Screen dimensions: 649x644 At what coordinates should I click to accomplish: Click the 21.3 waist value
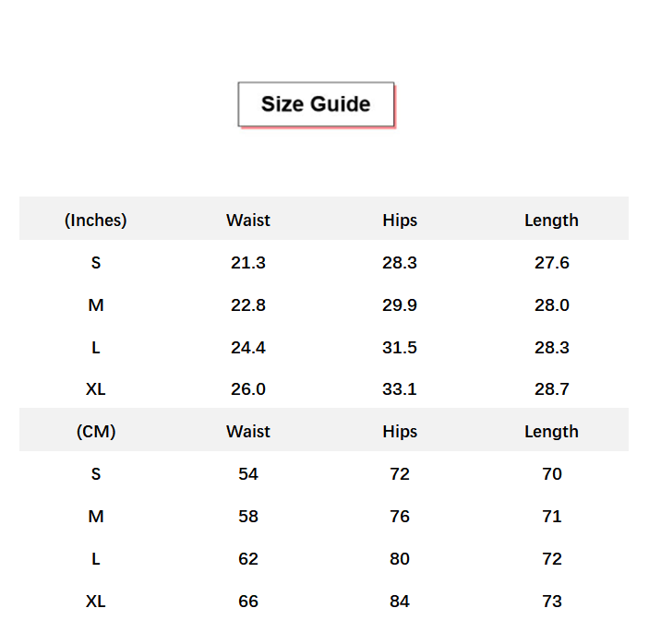click(248, 262)
